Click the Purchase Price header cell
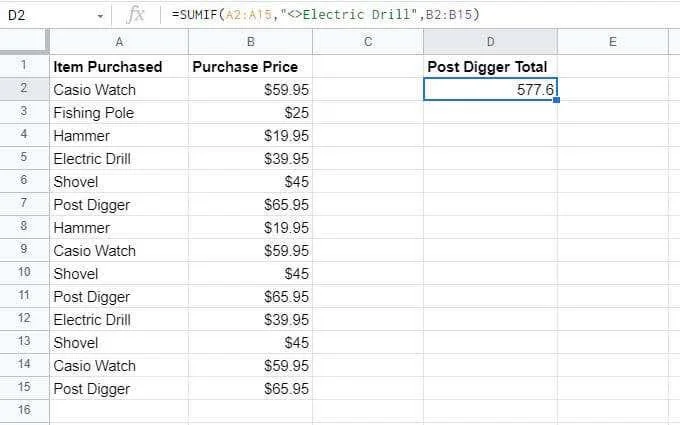Screen dimensions: 680x425 (x=250, y=66)
